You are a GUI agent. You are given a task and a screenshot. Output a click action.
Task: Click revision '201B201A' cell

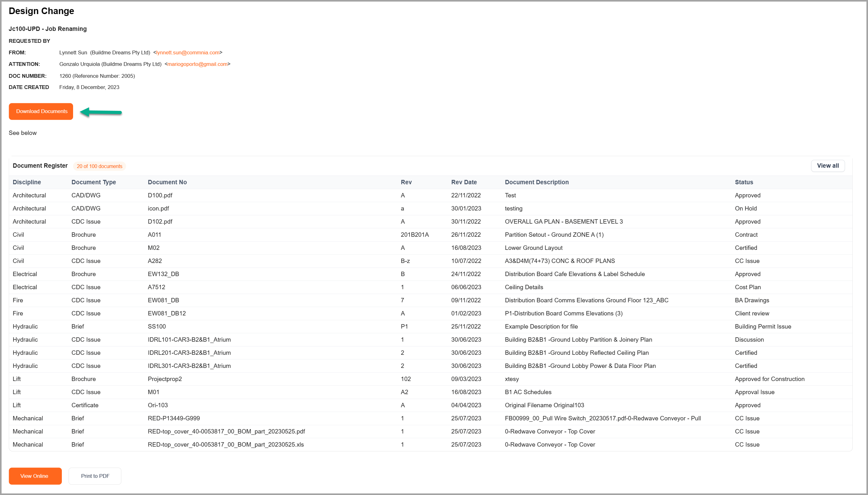click(x=414, y=235)
